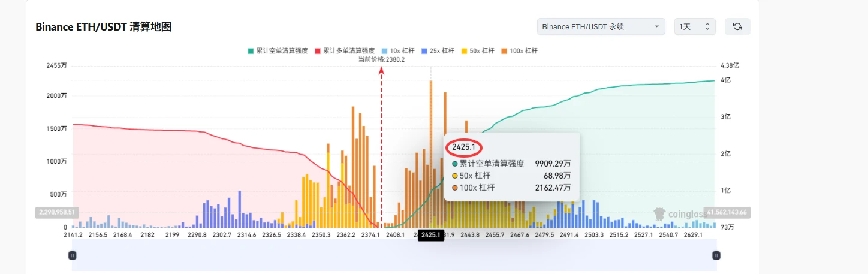Image resolution: width=868 pixels, height=274 pixels.
Task: Click the Binance ETH/USDT 清算地图 title
Action: [x=104, y=27]
